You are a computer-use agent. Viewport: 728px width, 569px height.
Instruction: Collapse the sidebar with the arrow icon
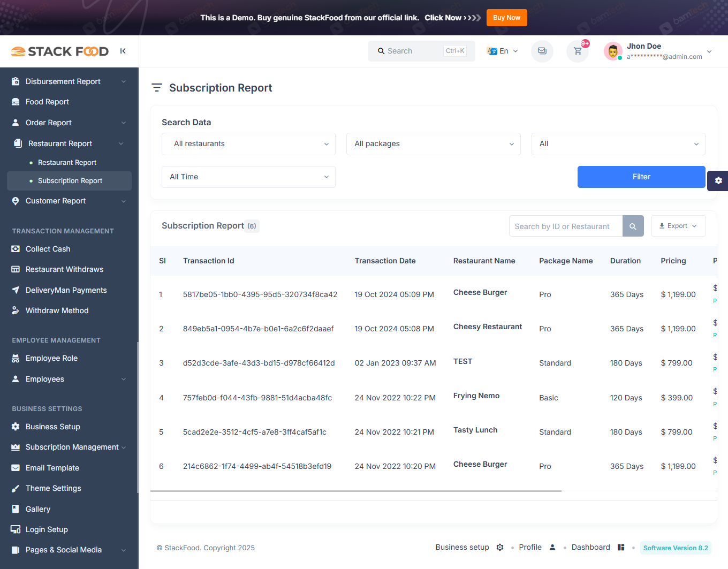123,51
